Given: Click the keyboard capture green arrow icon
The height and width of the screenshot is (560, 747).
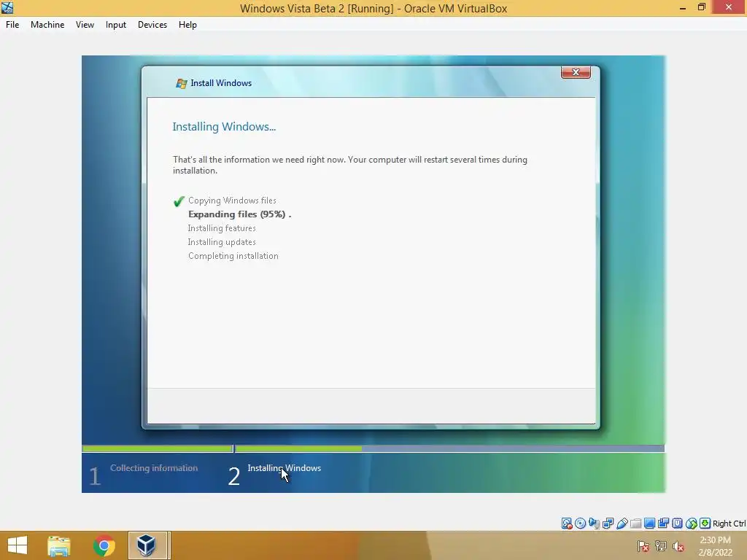Looking at the screenshot, I should (705, 524).
